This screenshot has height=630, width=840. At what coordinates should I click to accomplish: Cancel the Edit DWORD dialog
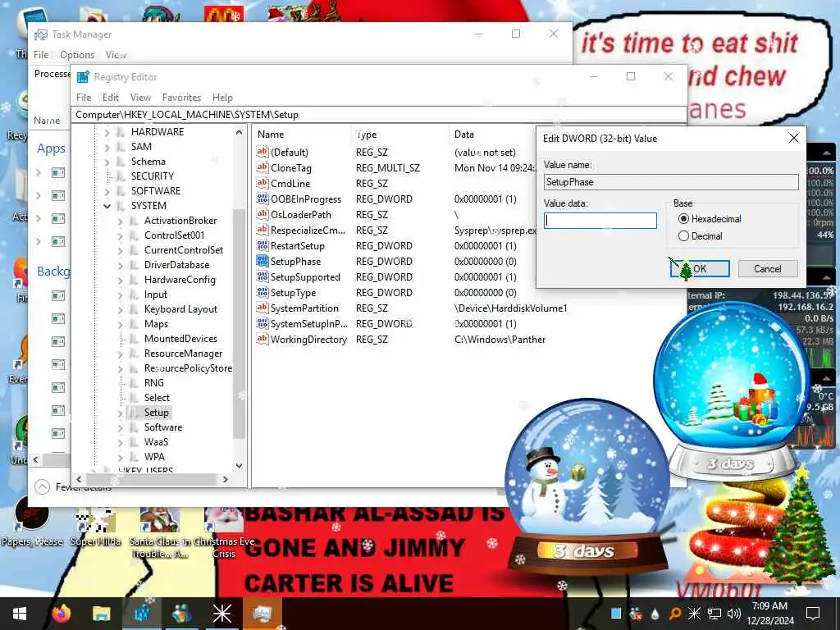click(768, 269)
